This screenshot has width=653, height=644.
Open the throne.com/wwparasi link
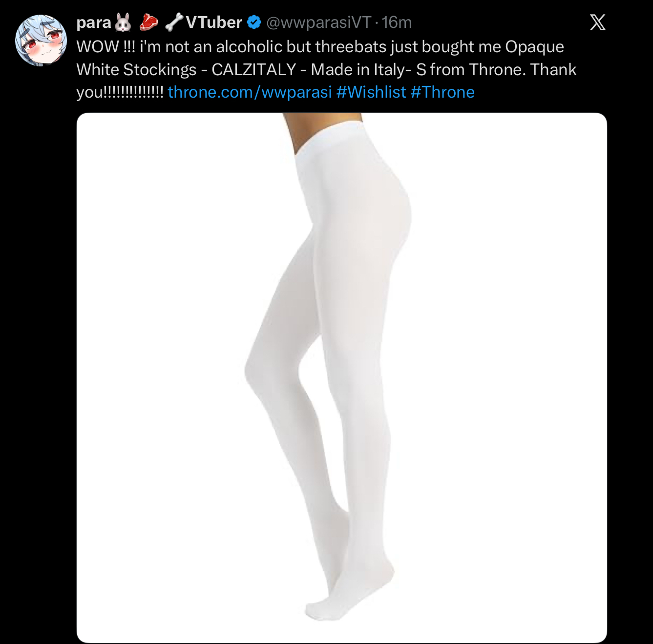pos(250,92)
